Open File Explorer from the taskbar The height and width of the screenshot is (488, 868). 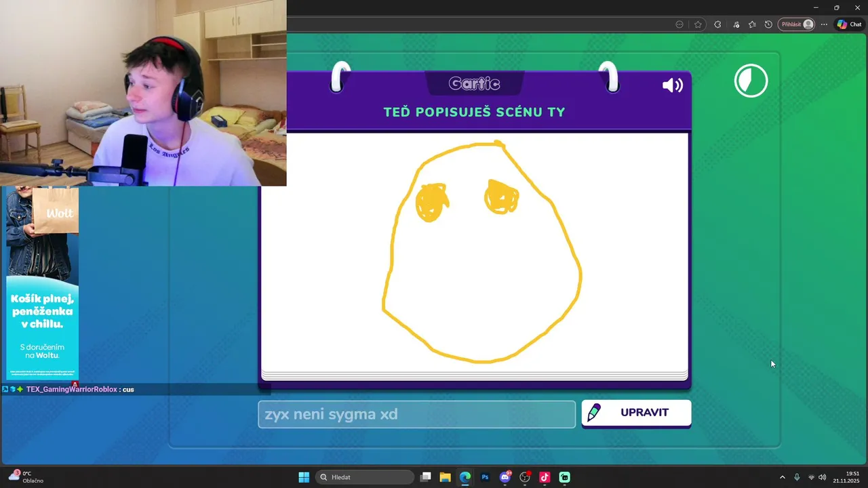point(445,477)
